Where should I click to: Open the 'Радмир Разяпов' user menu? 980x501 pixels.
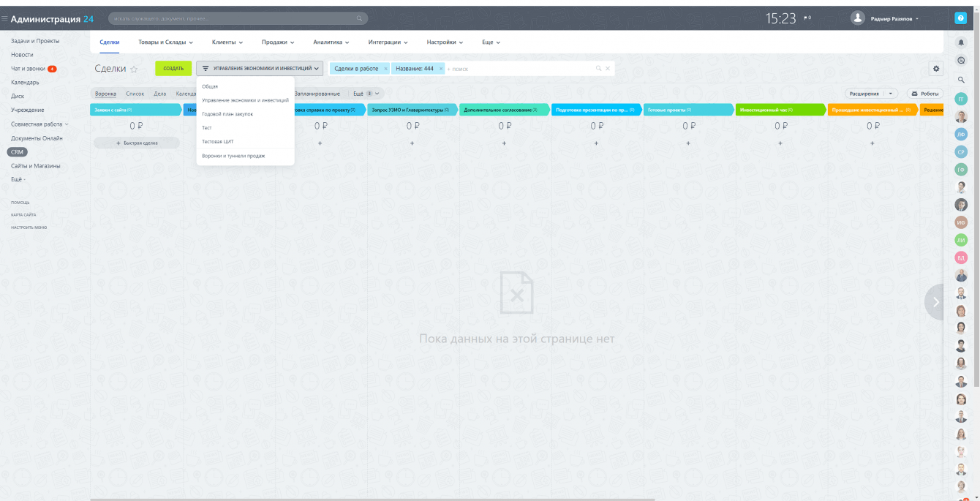coord(894,18)
